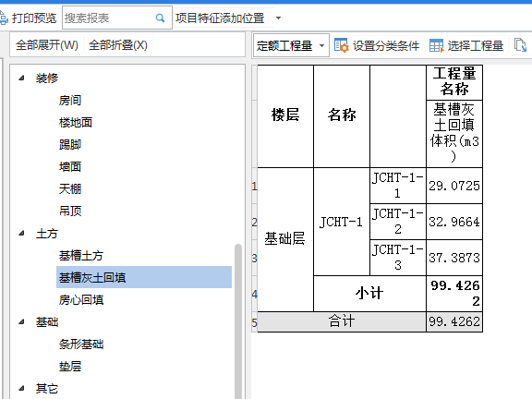Click the 项目特征添加位置 label
This screenshot has height=399, width=532.
pos(220,18)
